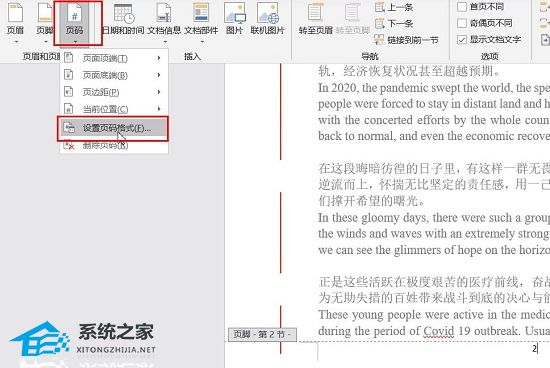Insert a 联机图片 online picture
The height and width of the screenshot is (368, 550).
point(267,19)
